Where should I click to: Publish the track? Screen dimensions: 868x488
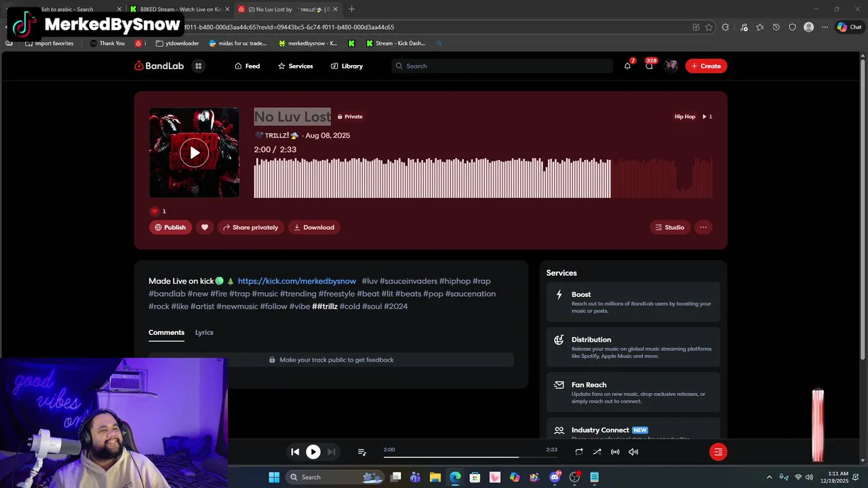coord(170,227)
